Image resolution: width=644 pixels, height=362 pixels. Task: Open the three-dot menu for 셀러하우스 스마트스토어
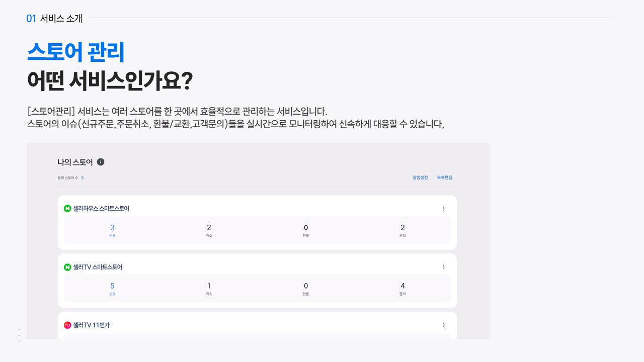[x=443, y=209]
